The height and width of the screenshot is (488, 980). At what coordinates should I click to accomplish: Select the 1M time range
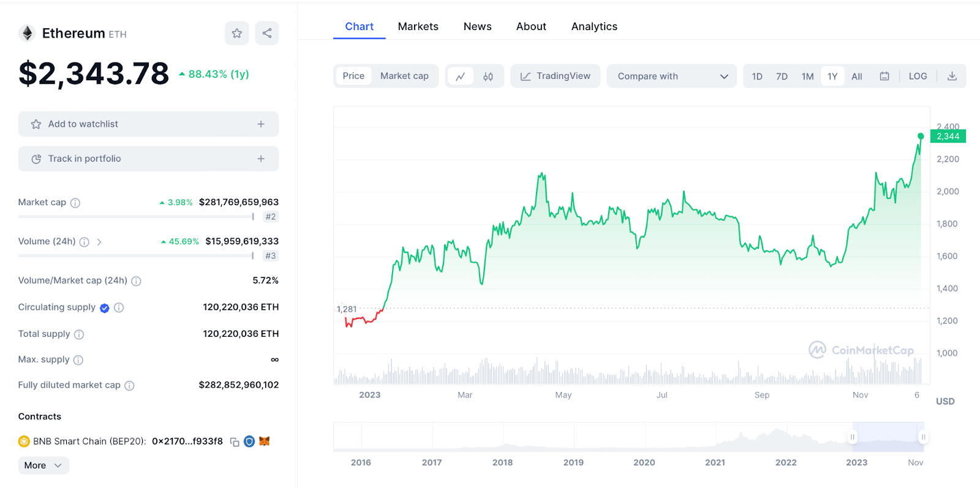(x=807, y=77)
